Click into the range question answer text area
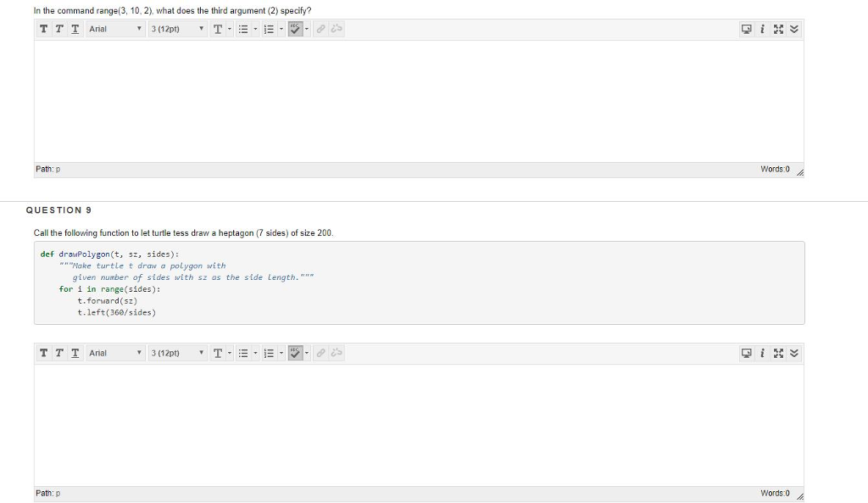This screenshot has height=503, width=868. coord(419,101)
